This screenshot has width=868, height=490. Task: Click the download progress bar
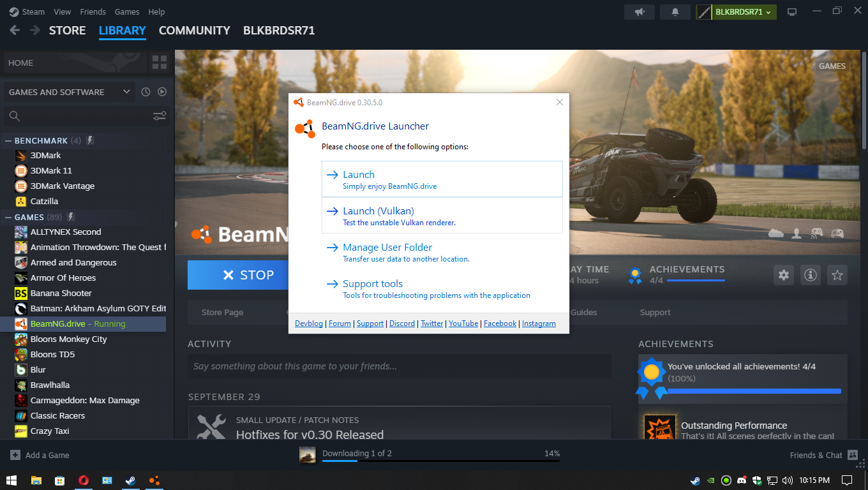[441, 461]
